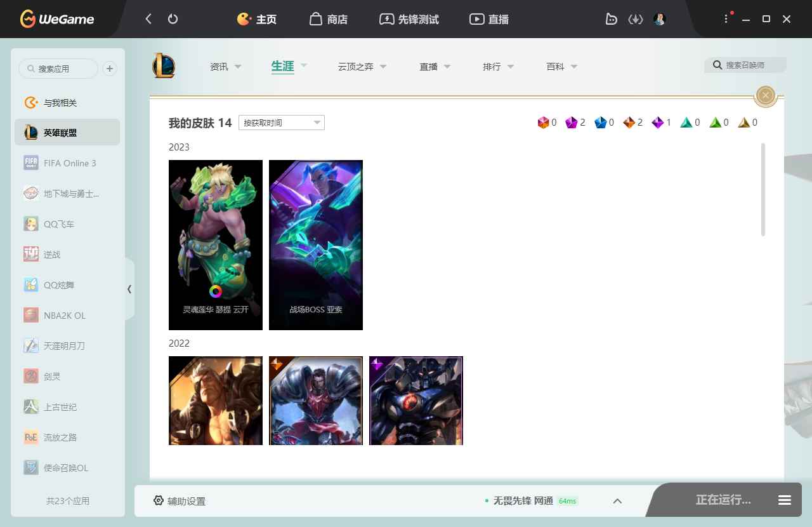Screen dimensions: 812x527
Task: Open FIFA Online 3 in the sidebar
Action: coord(67,163)
